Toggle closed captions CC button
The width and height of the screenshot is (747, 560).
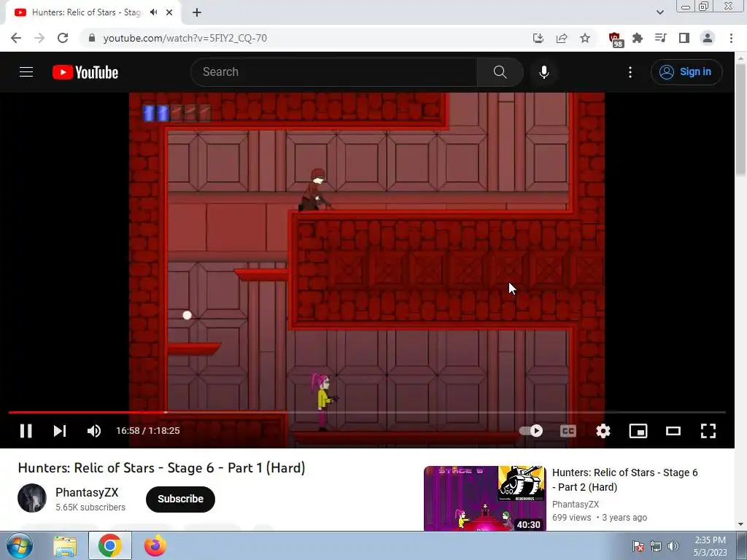pyautogui.click(x=568, y=431)
